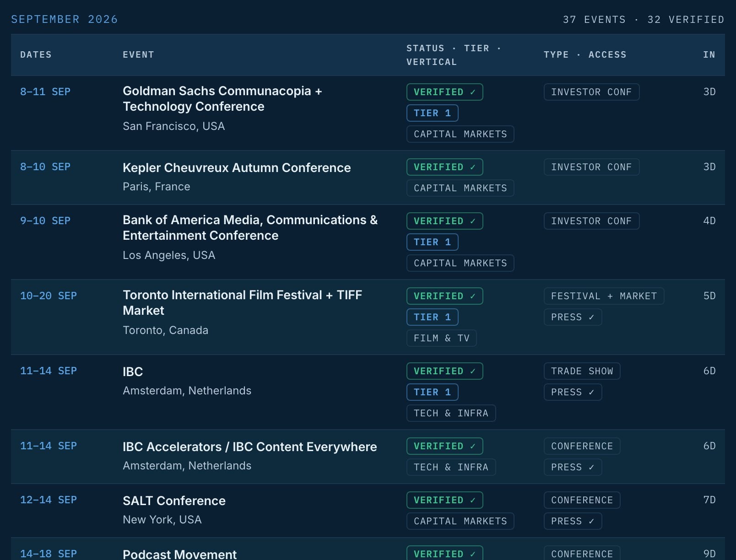Click the PRESS access tag for SALT Conference
Viewport: 736px width, 560px height.
[573, 521]
